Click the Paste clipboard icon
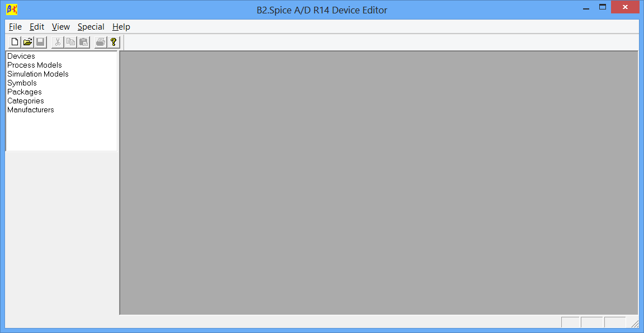Screen dimensions: 644x333 click(x=83, y=42)
